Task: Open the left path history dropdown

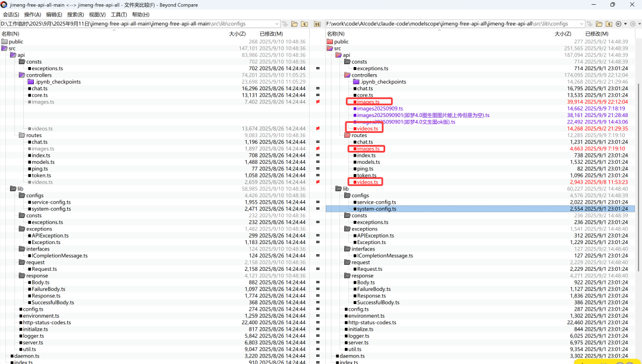Action: click(277, 24)
